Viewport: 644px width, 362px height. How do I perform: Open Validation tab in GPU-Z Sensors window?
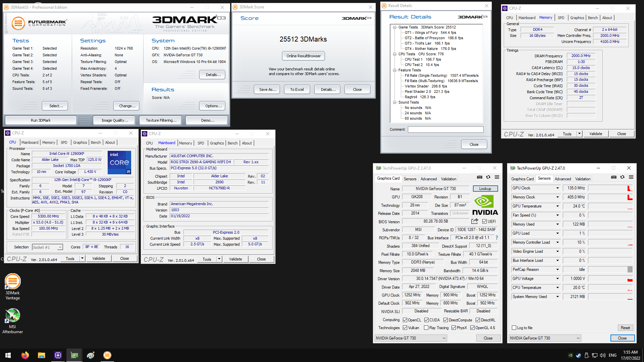point(583,179)
